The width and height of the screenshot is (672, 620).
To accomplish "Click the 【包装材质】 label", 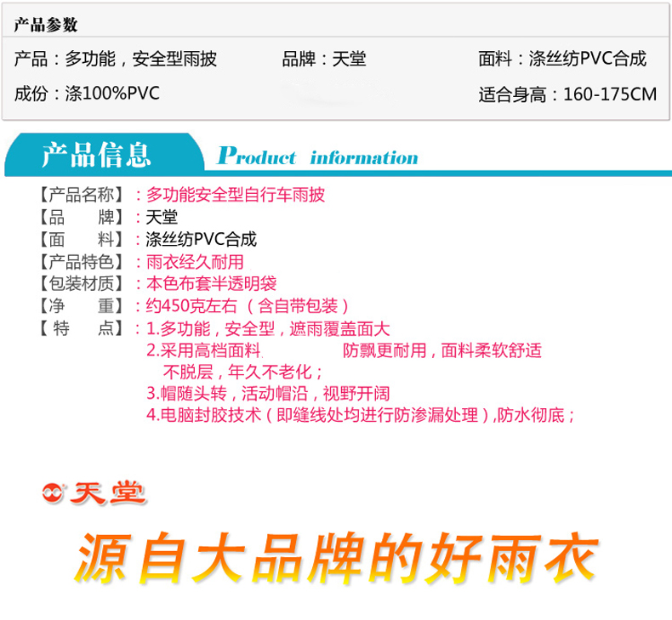I will click(x=82, y=283).
